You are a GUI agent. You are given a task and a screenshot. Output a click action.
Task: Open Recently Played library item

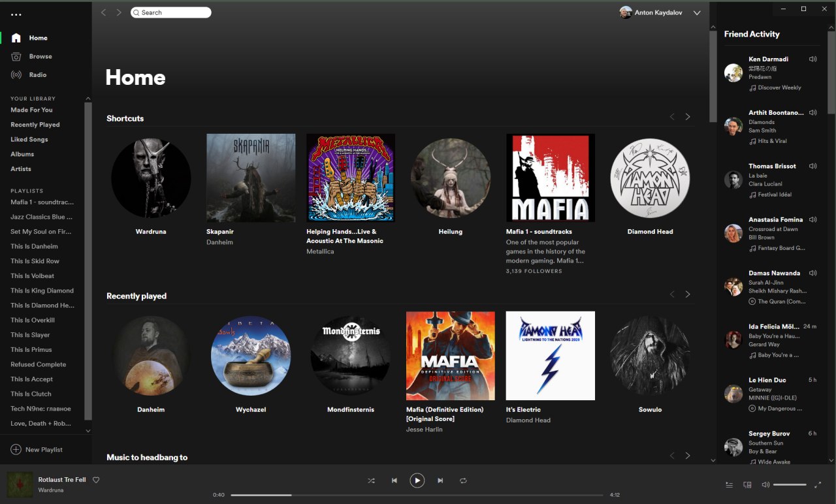click(x=35, y=125)
